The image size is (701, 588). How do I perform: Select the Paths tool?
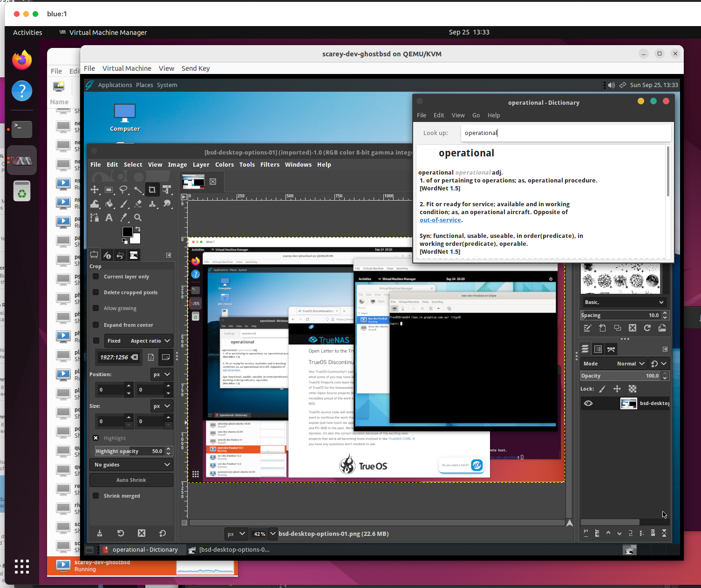95,217
